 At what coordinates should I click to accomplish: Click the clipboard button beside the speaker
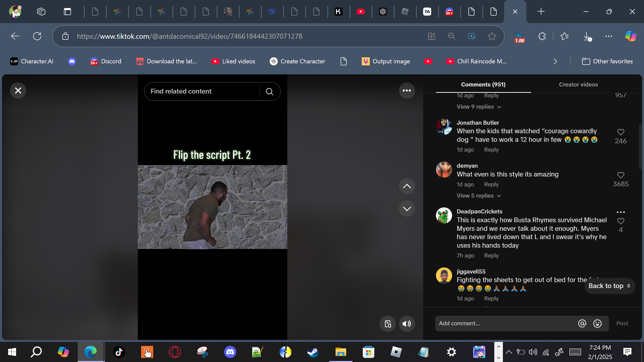tap(387, 324)
